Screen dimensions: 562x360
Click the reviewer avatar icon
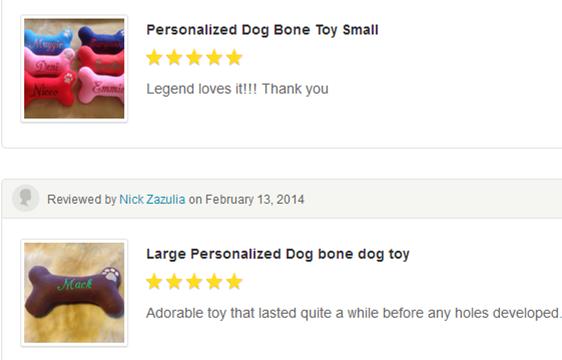pos(25,198)
